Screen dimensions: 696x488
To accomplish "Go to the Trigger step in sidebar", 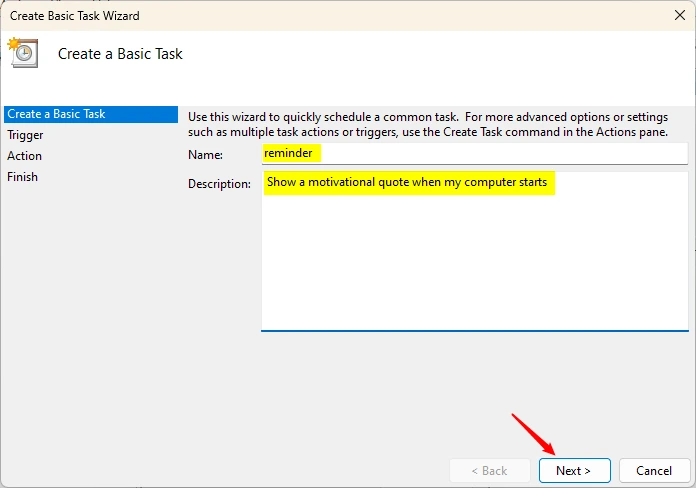I will pyautogui.click(x=25, y=135).
